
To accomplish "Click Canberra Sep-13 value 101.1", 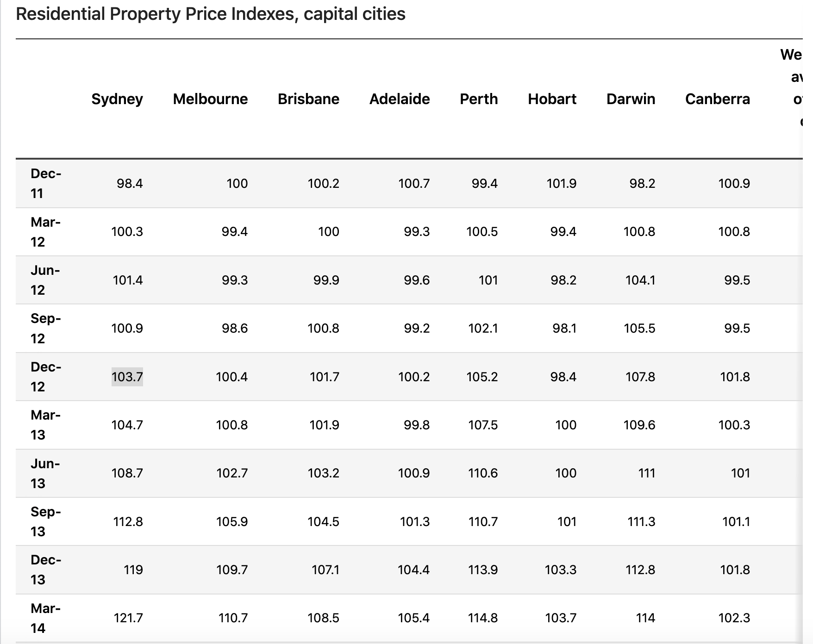I will [736, 521].
